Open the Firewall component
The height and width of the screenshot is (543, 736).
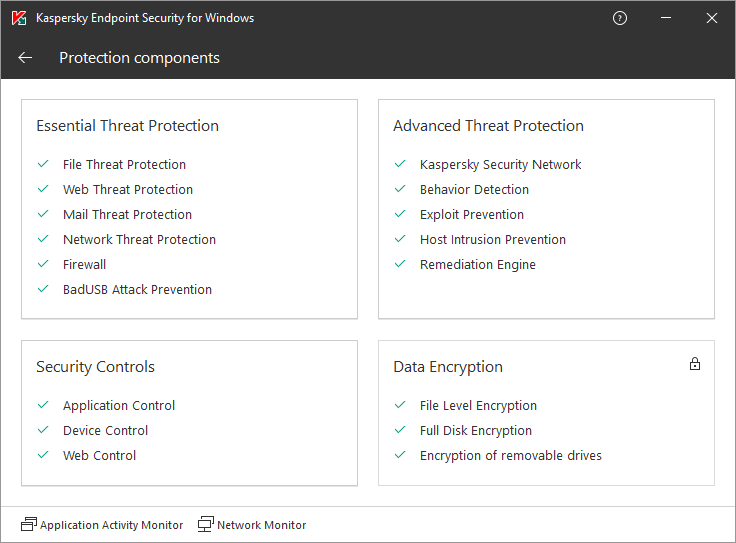tap(84, 264)
